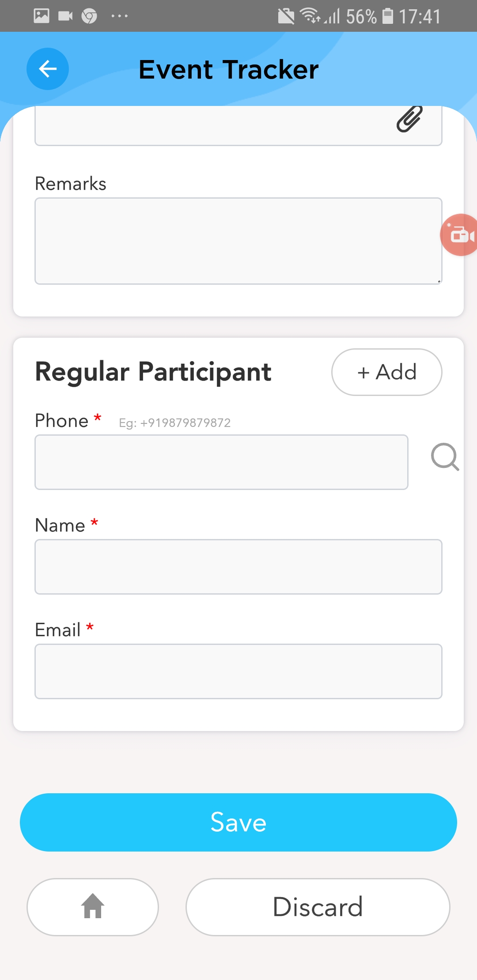
Task: Tap the video camera status bar icon
Action: 65,16
